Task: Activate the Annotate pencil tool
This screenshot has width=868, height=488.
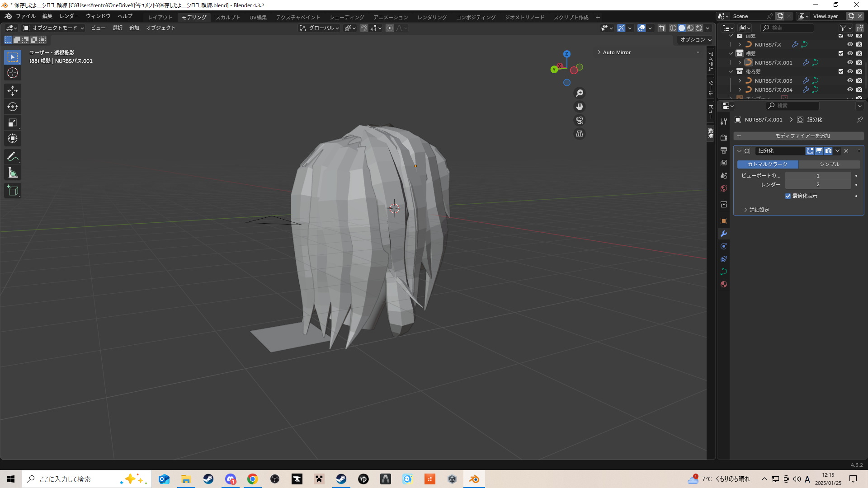Action: 12,157
